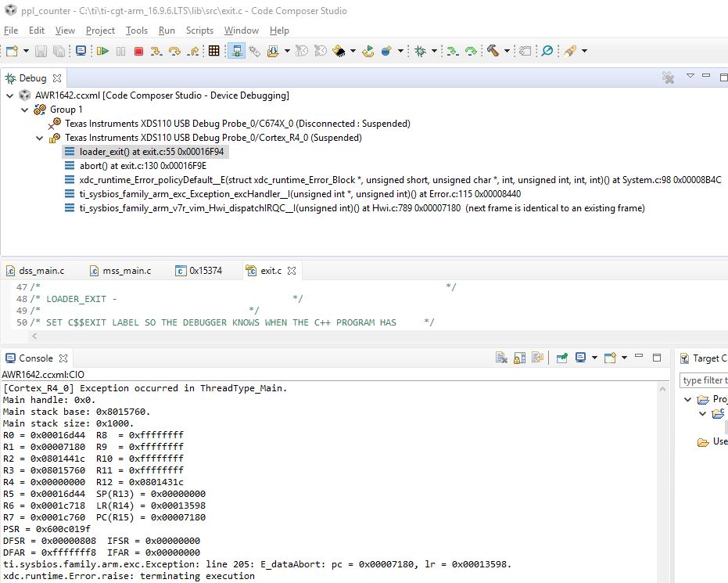This screenshot has height=583, width=728.
Task: Click the green Resume debug button
Action: pyautogui.click(x=102, y=51)
